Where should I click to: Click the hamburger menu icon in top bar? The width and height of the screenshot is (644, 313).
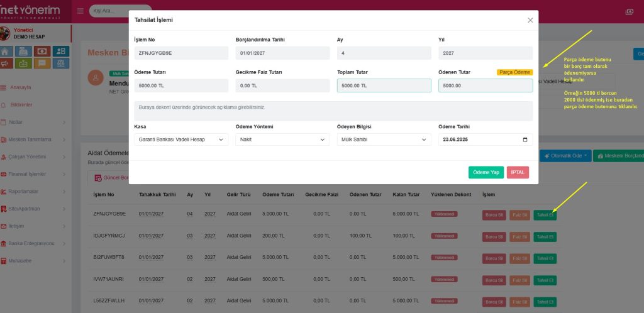[80, 11]
